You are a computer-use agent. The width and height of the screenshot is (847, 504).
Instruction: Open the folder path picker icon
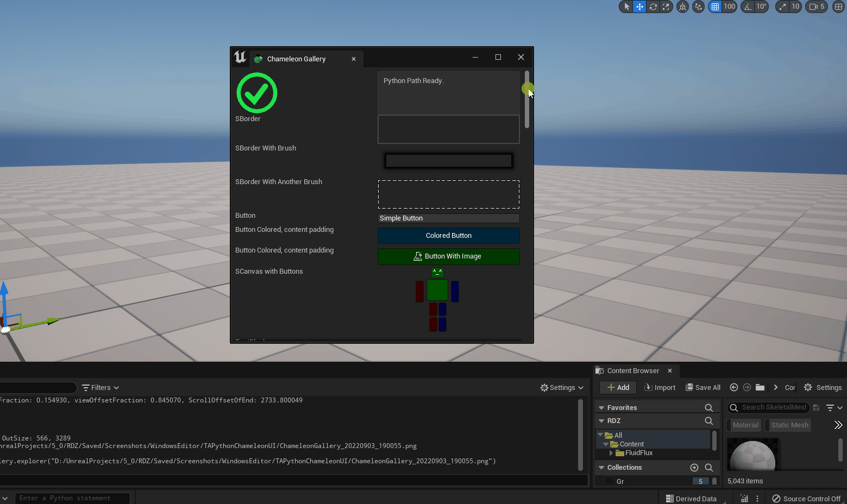[x=760, y=387]
